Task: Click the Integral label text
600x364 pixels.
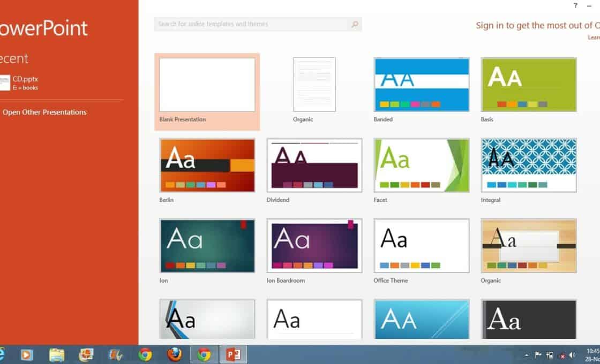Action: (x=491, y=200)
